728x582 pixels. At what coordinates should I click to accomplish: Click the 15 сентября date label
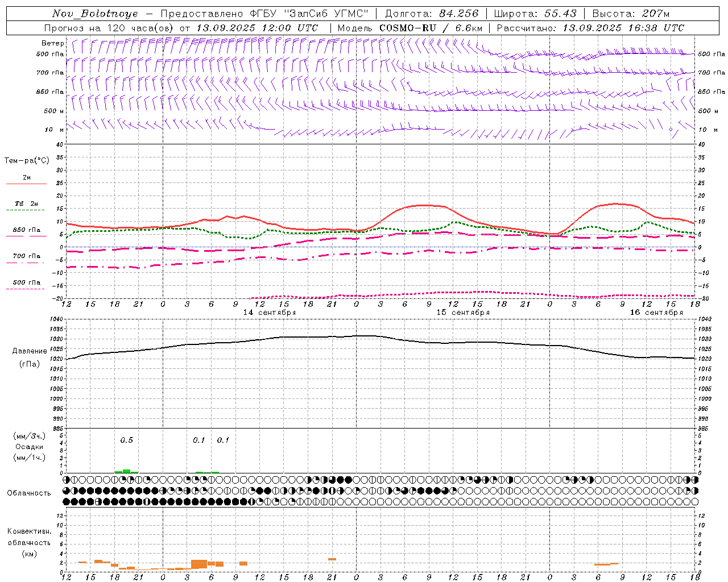click(463, 313)
